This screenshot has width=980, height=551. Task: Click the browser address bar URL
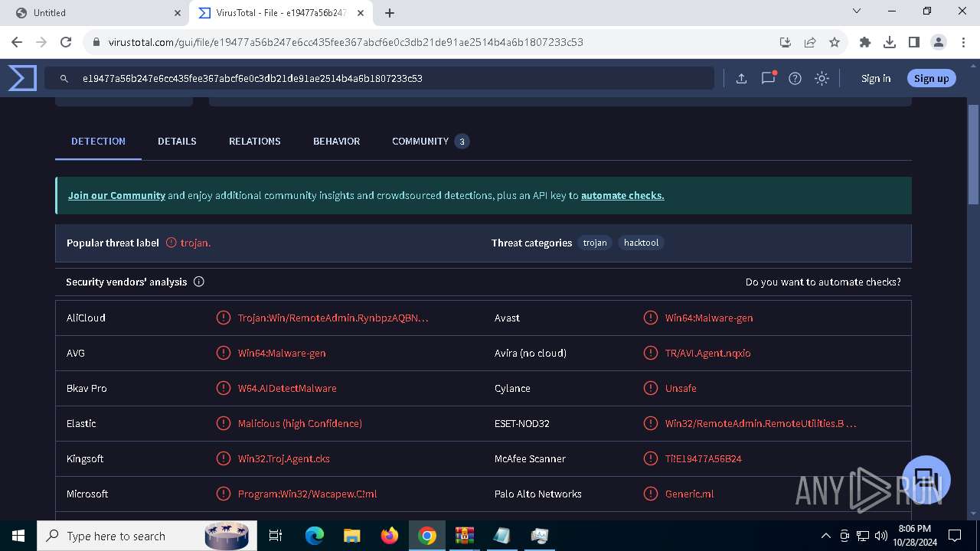click(x=346, y=42)
